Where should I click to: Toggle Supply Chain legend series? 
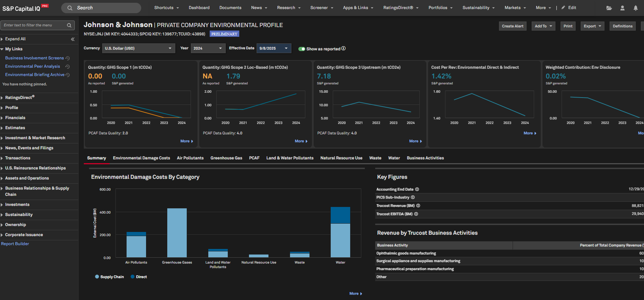(x=109, y=277)
